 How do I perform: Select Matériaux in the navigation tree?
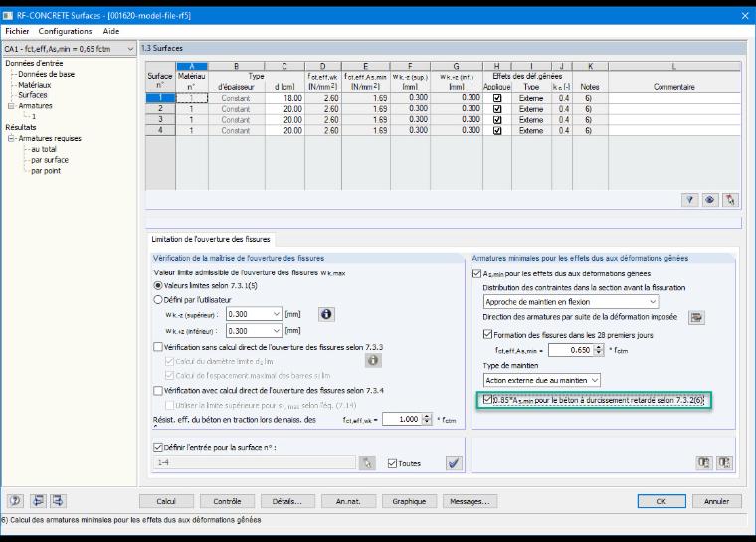click(x=34, y=85)
